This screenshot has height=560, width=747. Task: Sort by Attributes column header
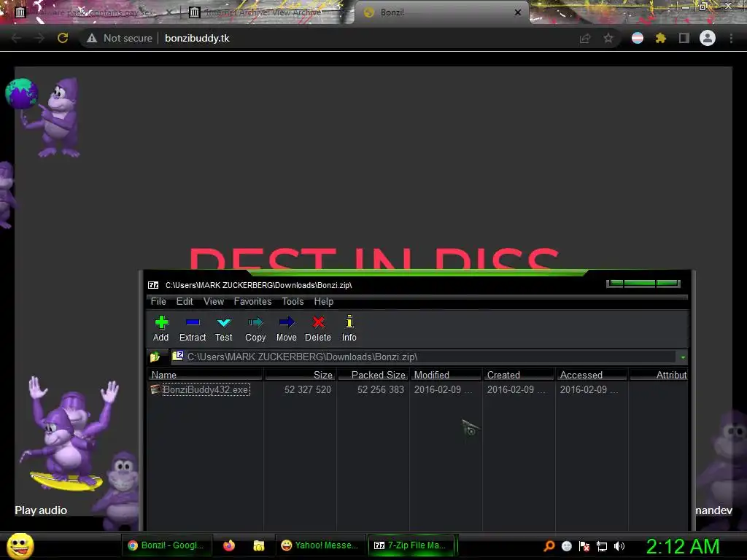tap(659, 375)
